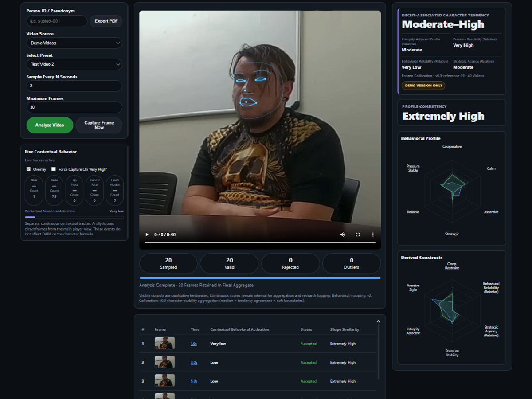The width and height of the screenshot is (532, 399).
Task: Select frame thumbnail in row 1
Action: click(x=164, y=343)
